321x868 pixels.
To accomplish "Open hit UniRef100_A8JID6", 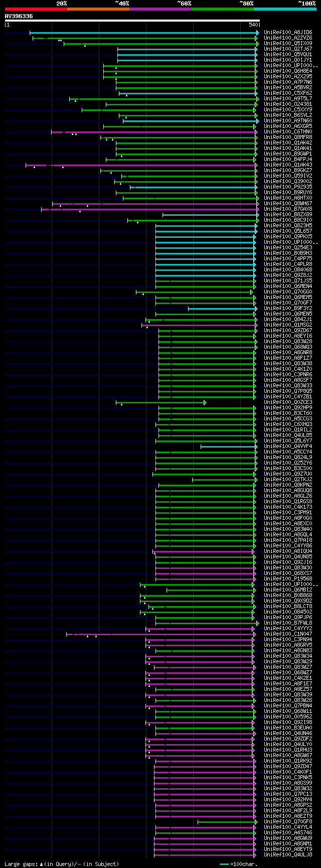I will 288,33.
